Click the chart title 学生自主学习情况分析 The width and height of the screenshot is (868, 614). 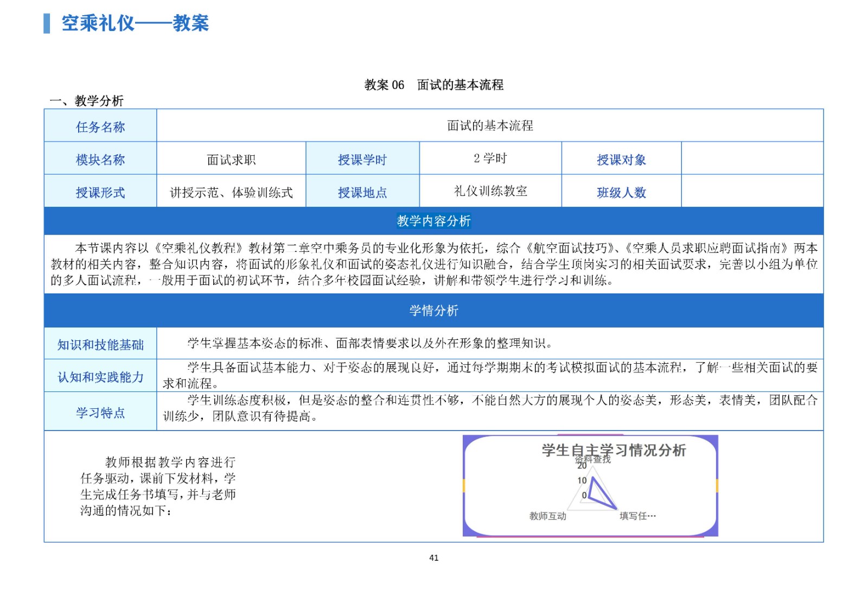pos(614,450)
